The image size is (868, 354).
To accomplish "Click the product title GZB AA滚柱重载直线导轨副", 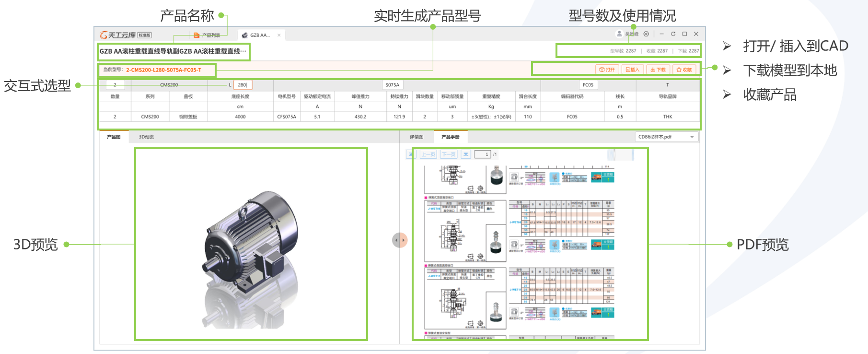I will click(173, 51).
